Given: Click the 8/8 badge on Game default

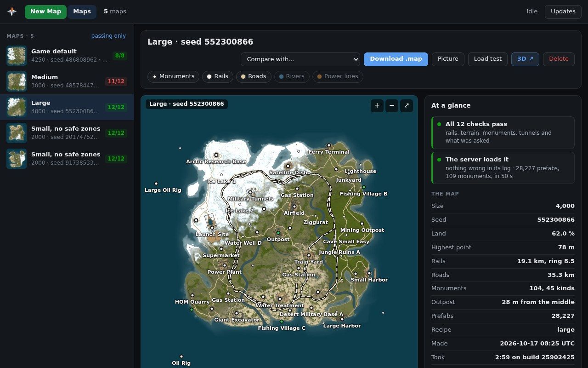Looking at the screenshot, I should [120, 56].
